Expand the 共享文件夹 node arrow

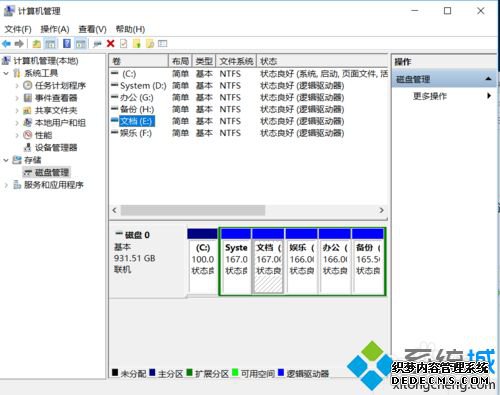(x=17, y=110)
